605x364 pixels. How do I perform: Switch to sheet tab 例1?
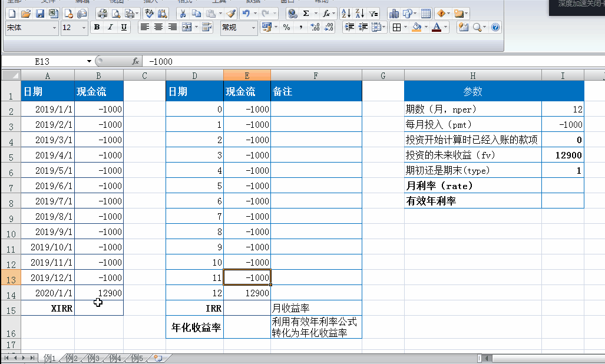tap(49, 358)
